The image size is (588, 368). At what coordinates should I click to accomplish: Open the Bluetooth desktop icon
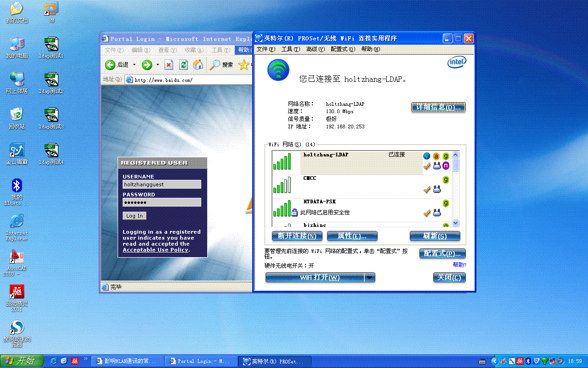tap(17, 192)
